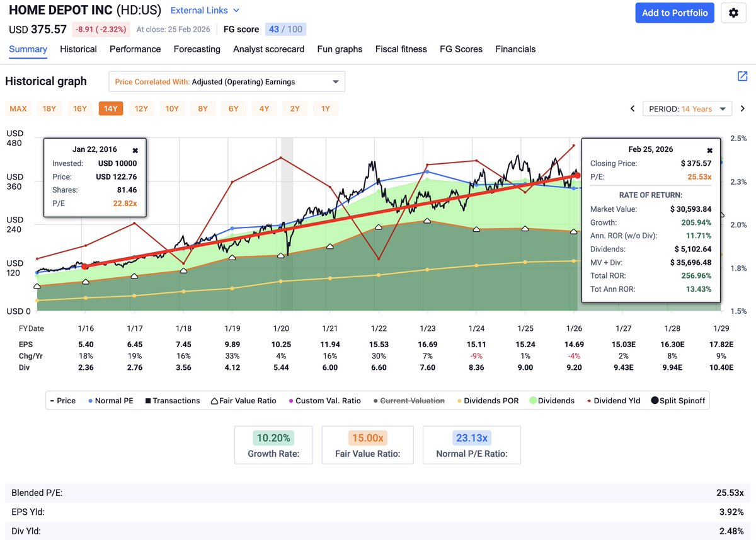Click the 23.13x Normal P/E Ratio box
Viewport: 756px width, 540px height.
point(472,445)
